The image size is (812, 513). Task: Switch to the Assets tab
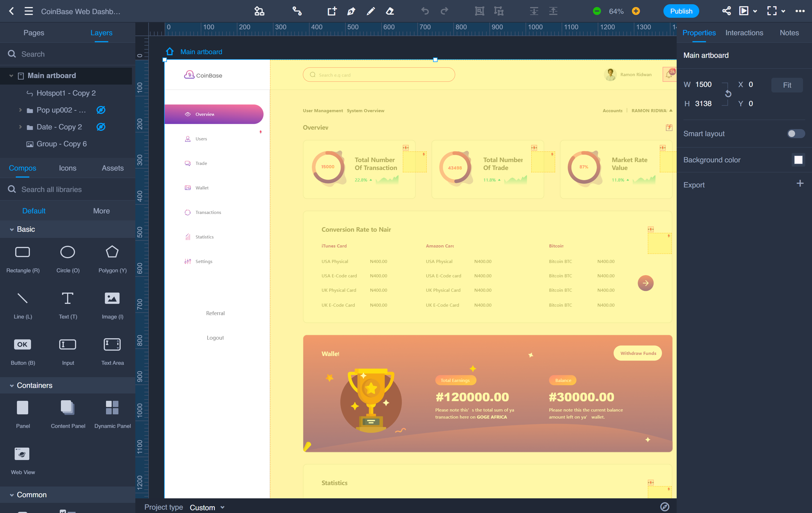[112, 168]
